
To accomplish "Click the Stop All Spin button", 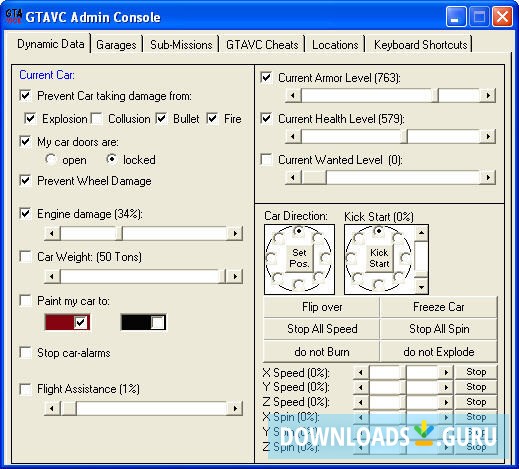I will pyautogui.click(x=439, y=329).
